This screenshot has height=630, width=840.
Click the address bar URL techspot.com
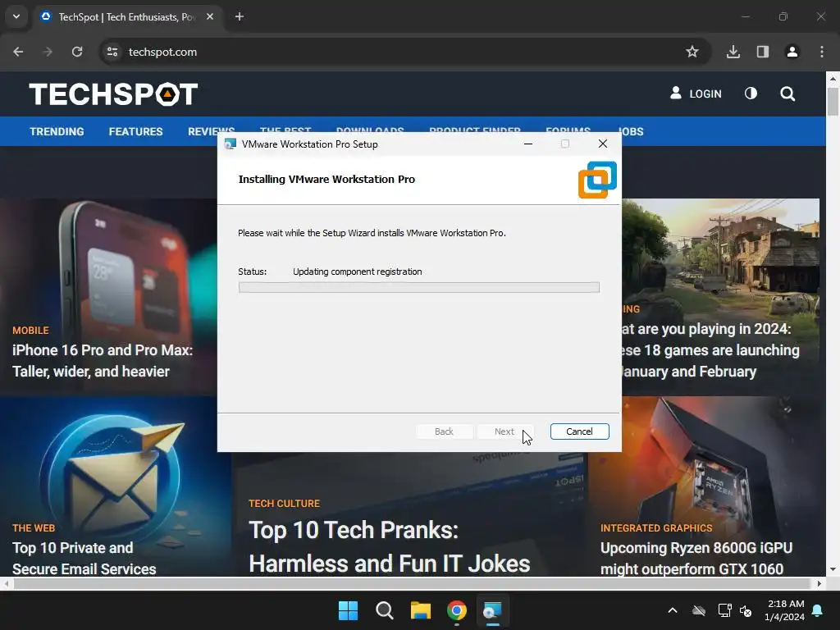coord(163,52)
